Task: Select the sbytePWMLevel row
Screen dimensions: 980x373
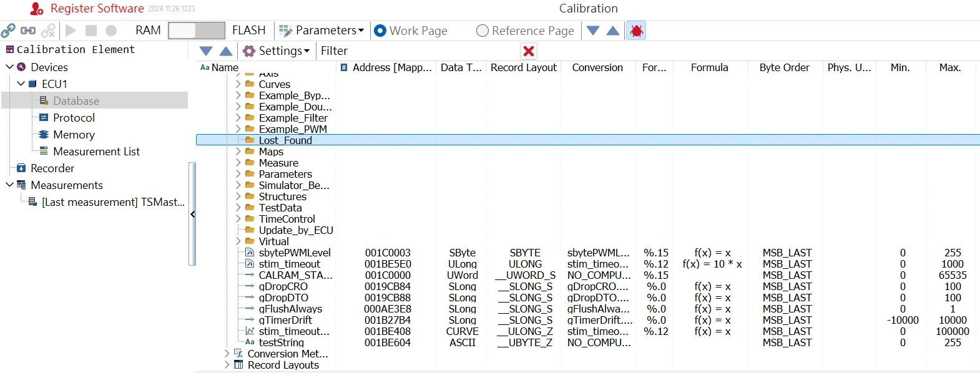Action: pyautogui.click(x=587, y=253)
